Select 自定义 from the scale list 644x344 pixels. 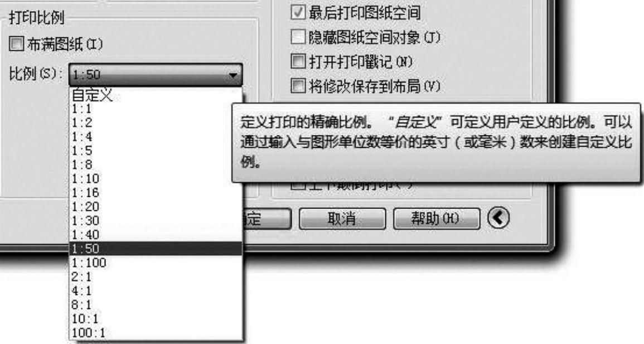(x=156, y=95)
